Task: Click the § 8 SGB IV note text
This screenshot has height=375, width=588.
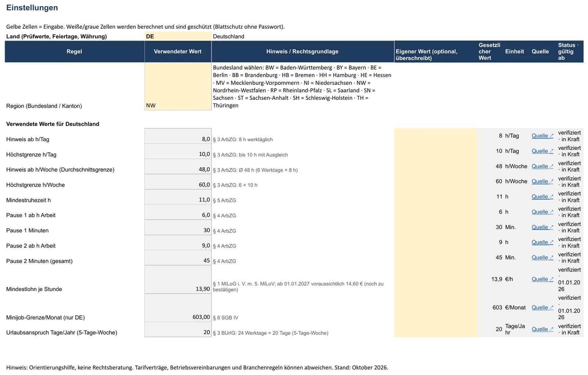Action: pos(226,318)
